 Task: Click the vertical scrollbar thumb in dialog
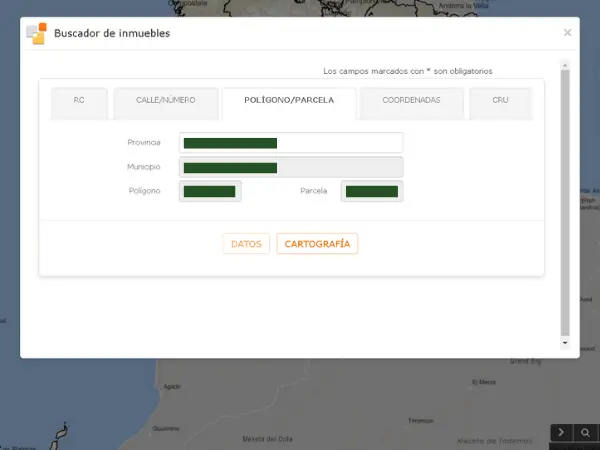click(x=565, y=200)
